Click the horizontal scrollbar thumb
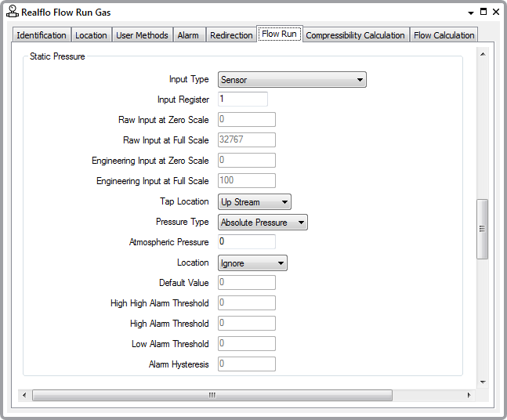Image resolution: width=507 pixels, height=420 pixels. (x=212, y=395)
